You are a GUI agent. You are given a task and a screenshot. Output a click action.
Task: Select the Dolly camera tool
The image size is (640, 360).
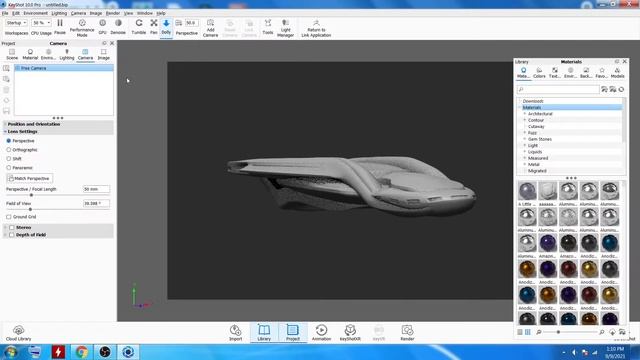166,27
